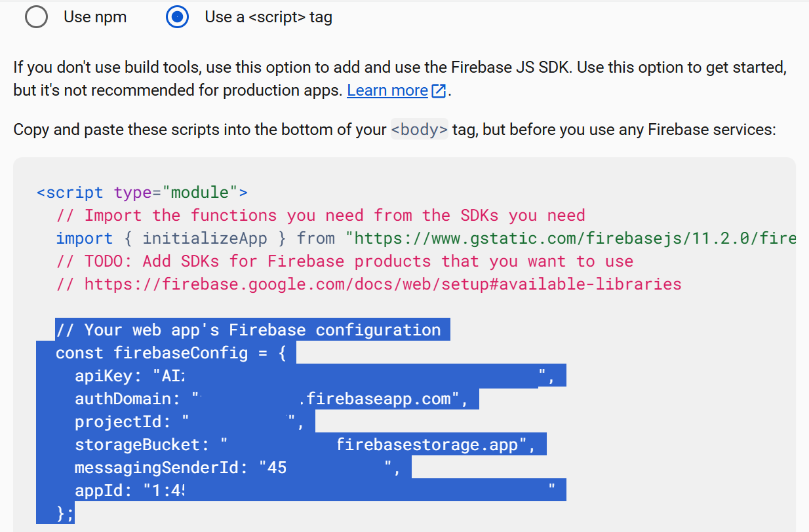The width and height of the screenshot is (809, 532).
Task: Click the import { initializeApp } code line
Action: point(425,238)
